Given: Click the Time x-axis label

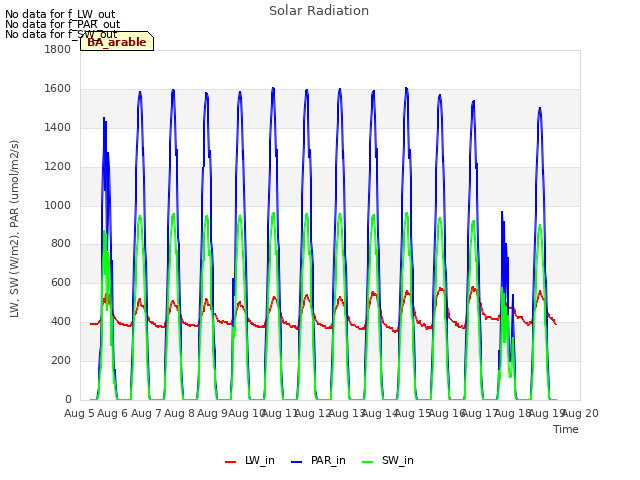Looking at the screenshot, I should 566,429.
